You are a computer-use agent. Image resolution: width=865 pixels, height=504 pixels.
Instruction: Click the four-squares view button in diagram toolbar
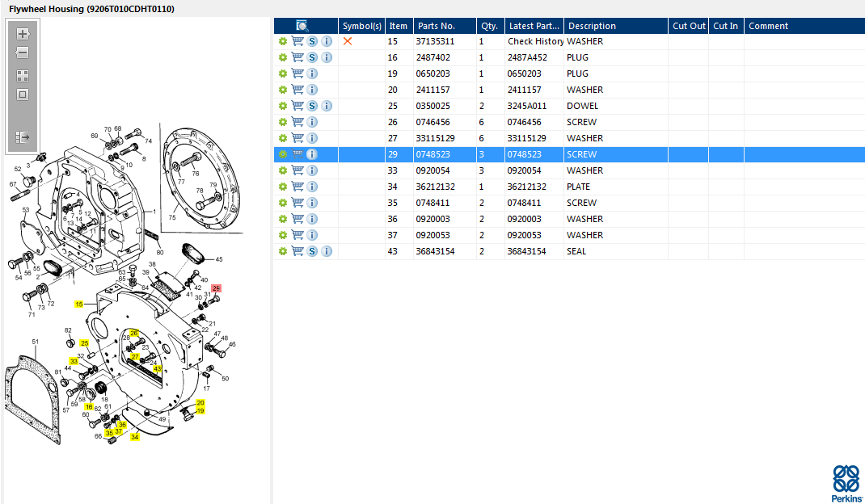23,76
